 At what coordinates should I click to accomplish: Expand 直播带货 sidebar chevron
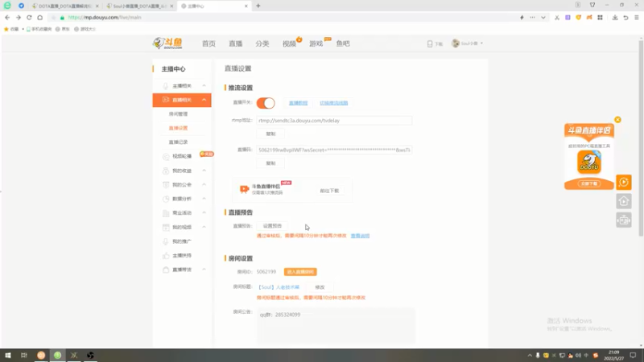(x=204, y=269)
